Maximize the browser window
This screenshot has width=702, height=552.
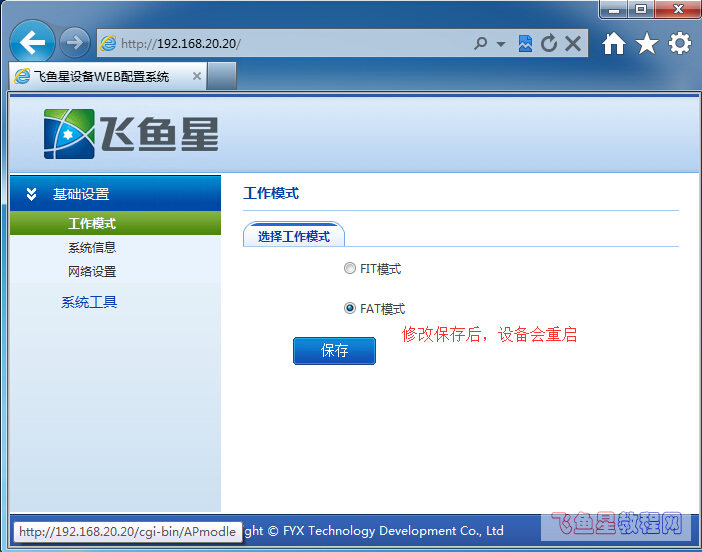coord(641,9)
